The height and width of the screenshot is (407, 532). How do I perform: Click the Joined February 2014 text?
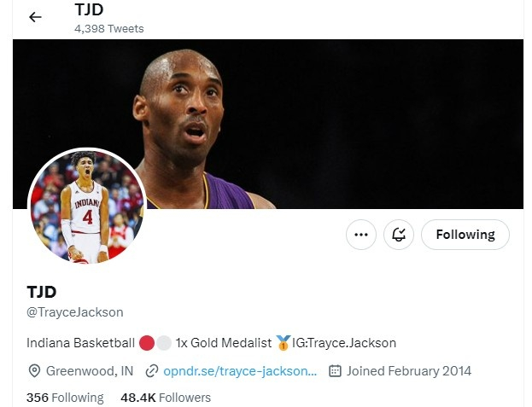click(409, 371)
